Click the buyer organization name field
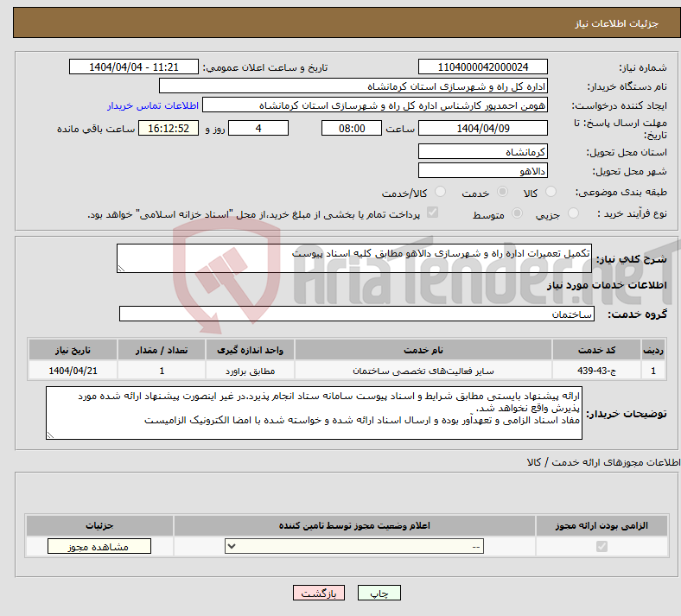The image size is (681, 616). click(x=353, y=86)
